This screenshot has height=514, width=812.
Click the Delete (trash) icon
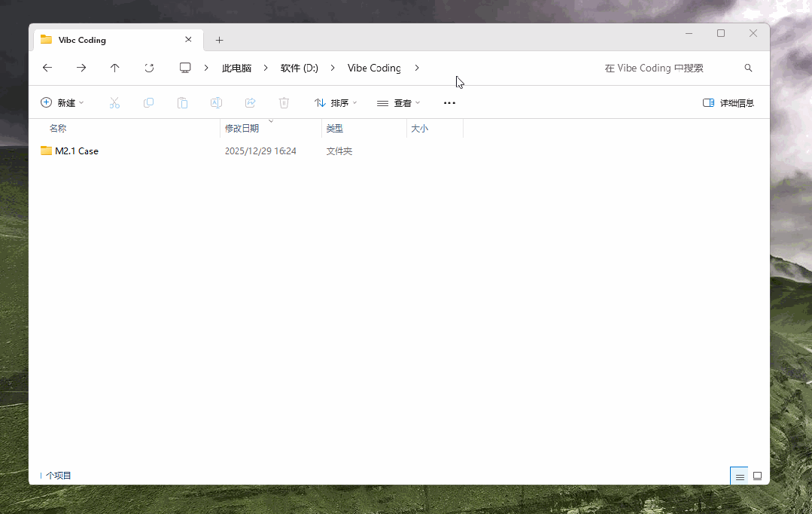tap(284, 102)
